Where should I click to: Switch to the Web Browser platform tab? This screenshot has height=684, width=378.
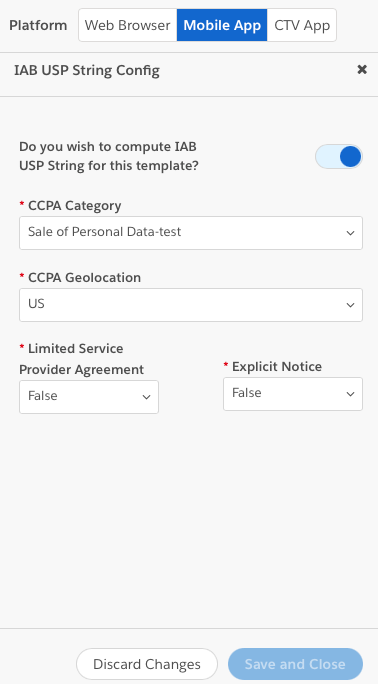tap(128, 25)
